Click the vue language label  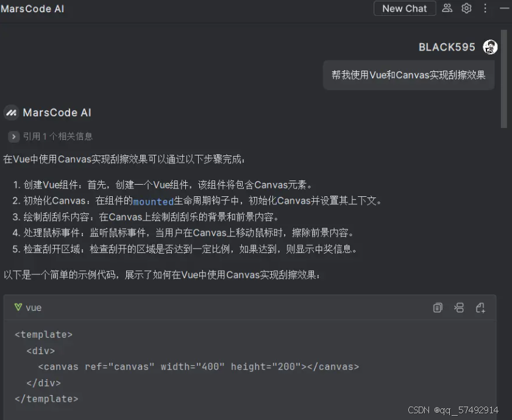34,308
